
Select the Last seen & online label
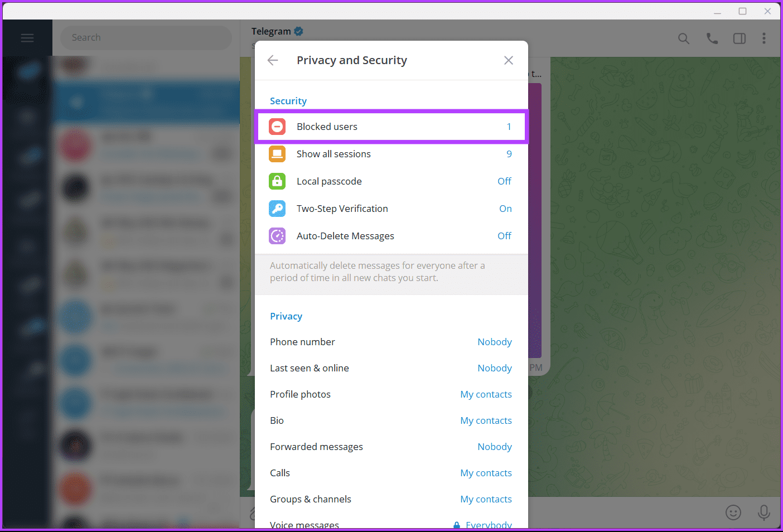[x=310, y=368]
